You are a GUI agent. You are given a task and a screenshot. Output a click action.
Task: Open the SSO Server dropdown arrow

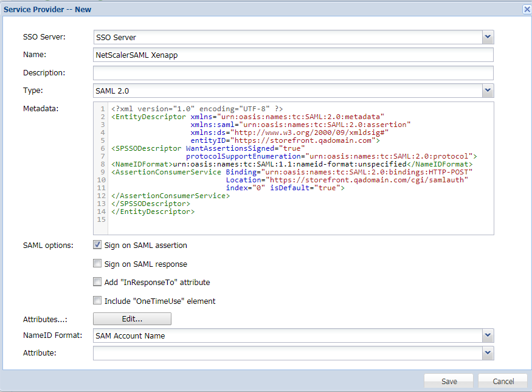click(x=488, y=37)
